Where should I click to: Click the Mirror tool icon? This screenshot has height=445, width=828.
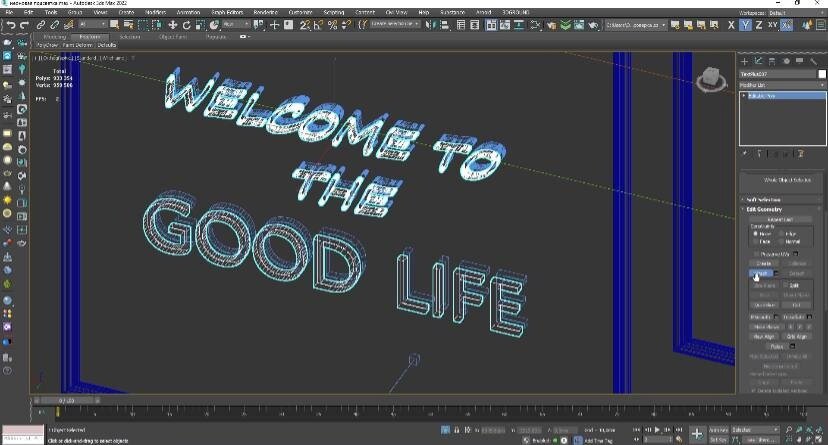pos(431,25)
